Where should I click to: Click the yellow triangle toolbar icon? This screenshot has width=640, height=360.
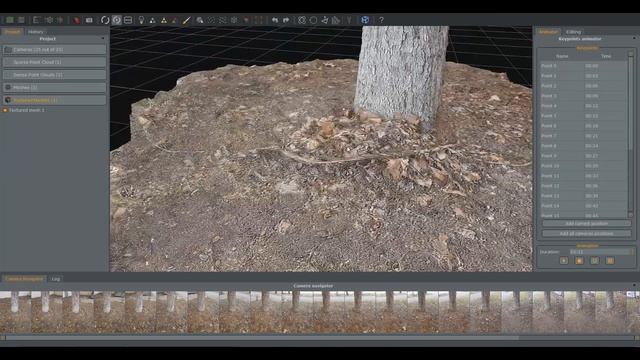coord(164,20)
